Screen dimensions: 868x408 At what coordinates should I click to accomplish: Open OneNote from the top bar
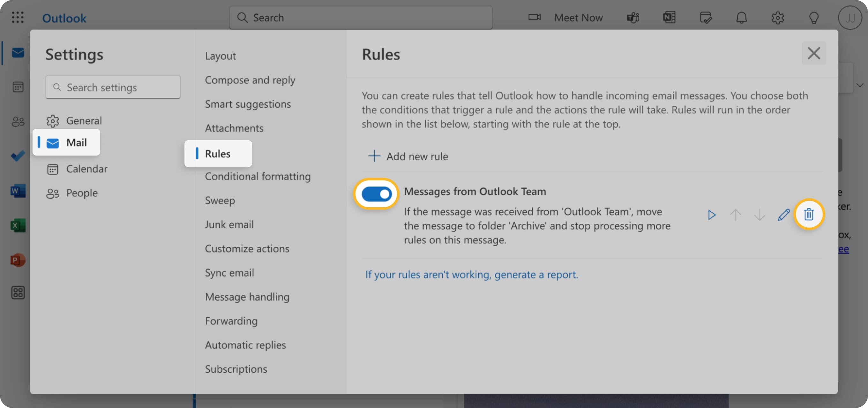[669, 18]
